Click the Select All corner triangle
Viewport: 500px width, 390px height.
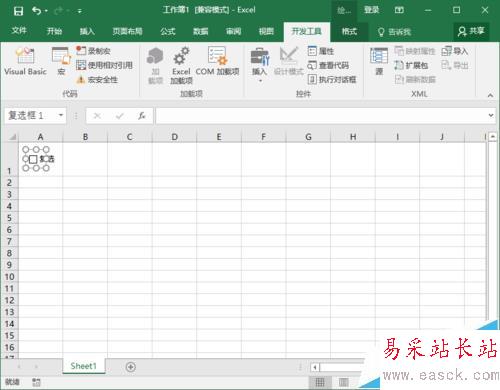tap(13, 137)
